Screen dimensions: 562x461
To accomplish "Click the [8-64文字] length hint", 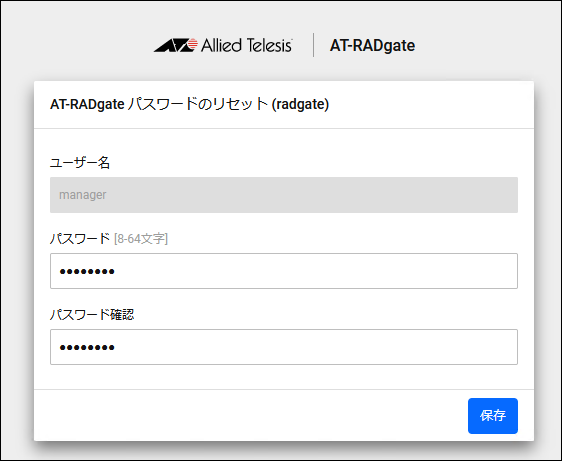I will [141, 239].
